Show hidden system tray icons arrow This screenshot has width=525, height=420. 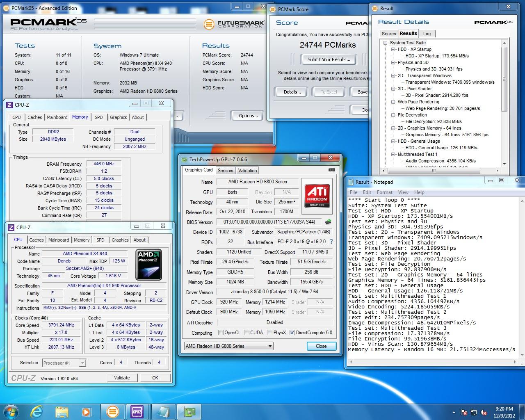(x=454, y=412)
